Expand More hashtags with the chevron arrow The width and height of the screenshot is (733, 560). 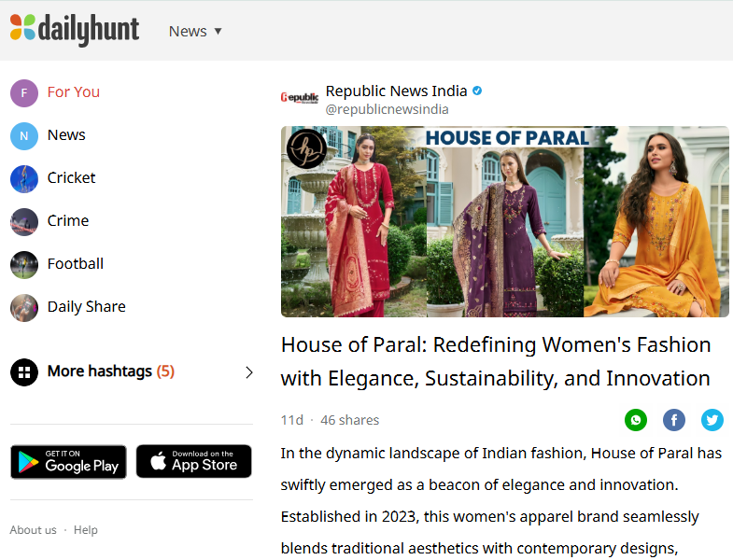(x=249, y=372)
